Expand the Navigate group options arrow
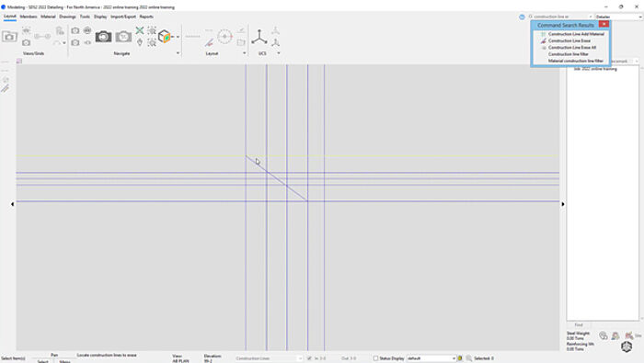The image size is (644, 363). click(178, 53)
